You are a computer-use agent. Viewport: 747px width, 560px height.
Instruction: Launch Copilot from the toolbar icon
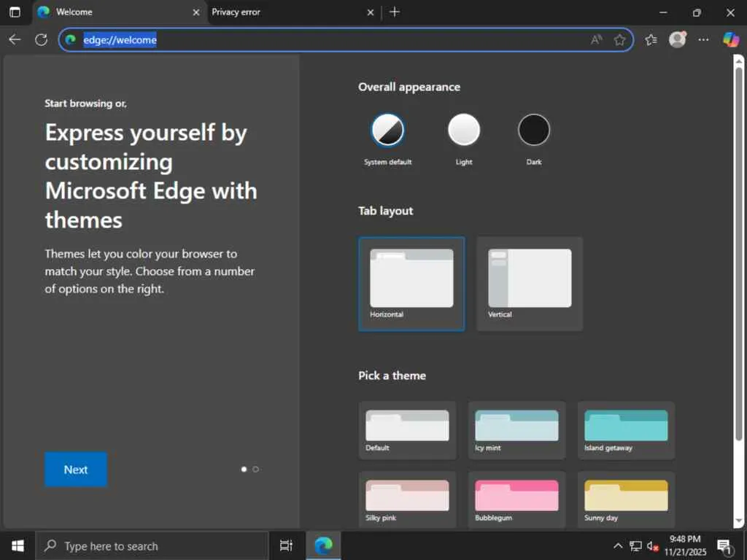pos(731,39)
